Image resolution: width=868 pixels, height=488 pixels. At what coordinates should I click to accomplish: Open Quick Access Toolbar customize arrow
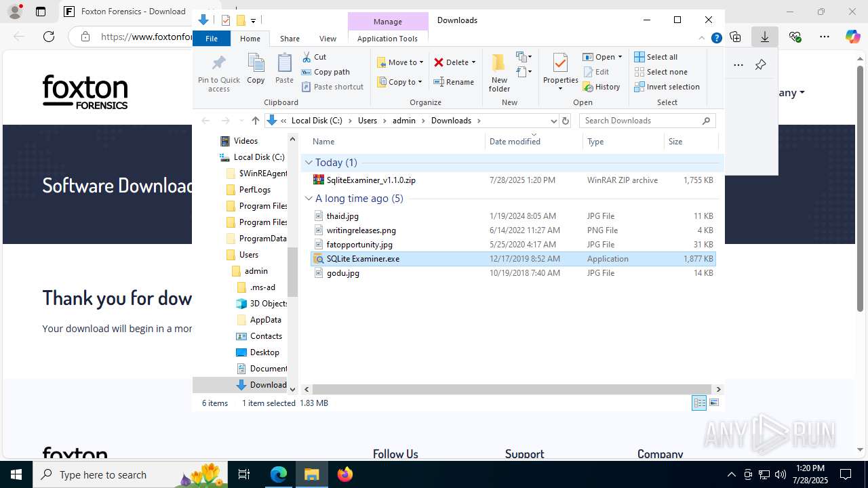tap(253, 20)
